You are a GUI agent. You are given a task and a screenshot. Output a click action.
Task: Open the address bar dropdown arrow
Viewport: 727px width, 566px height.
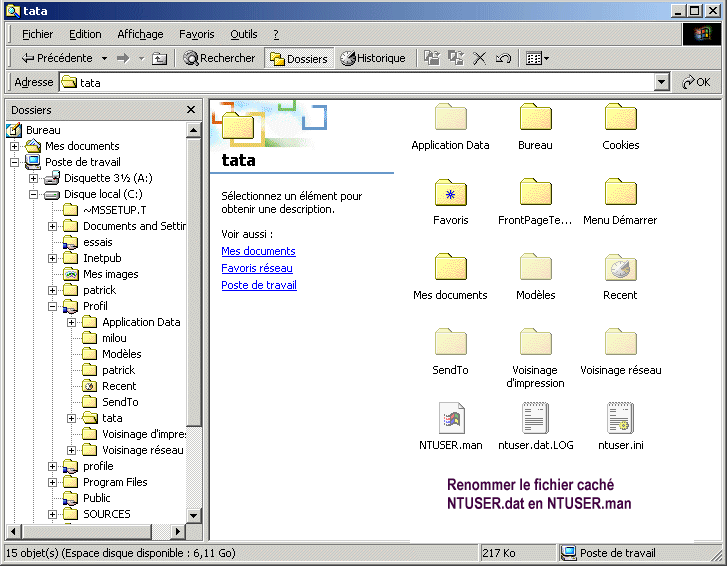pyautogui.click(x=662, y=83)
